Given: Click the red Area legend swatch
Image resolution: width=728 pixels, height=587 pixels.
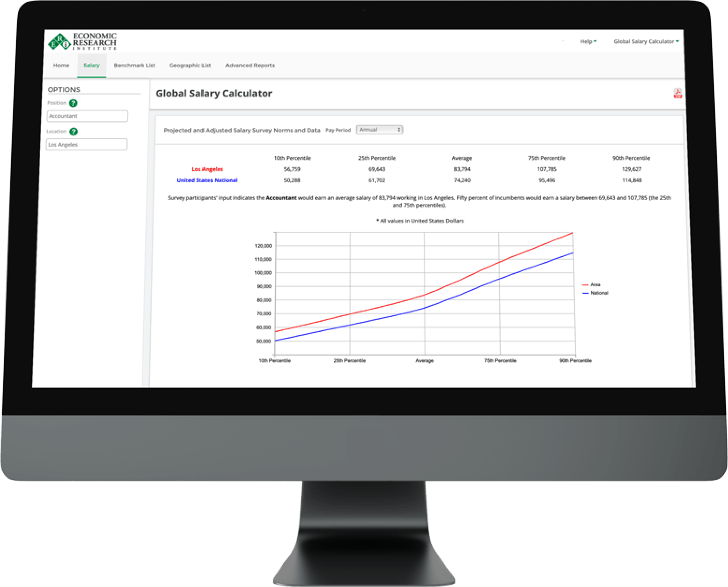Looking at the screenshot, I should (x=585, y=285).
